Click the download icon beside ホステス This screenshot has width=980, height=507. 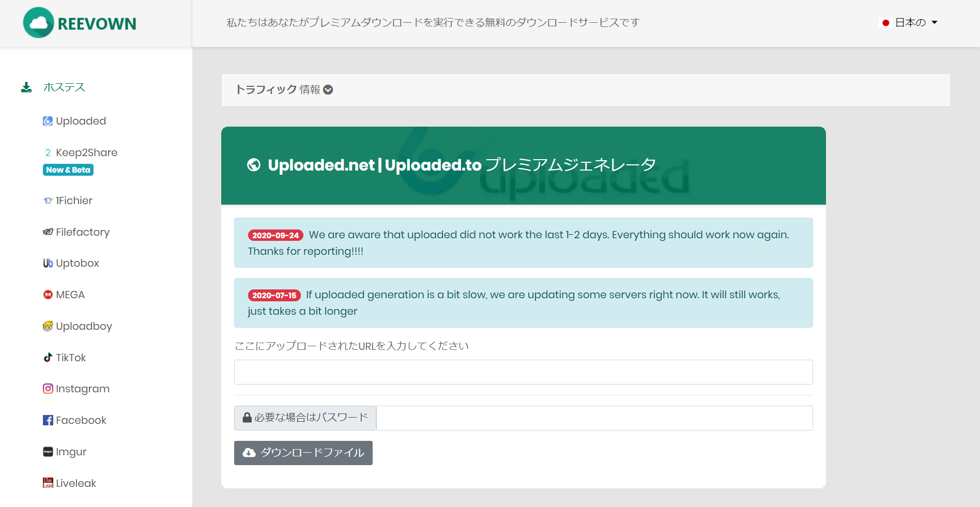tap(26, 87)
